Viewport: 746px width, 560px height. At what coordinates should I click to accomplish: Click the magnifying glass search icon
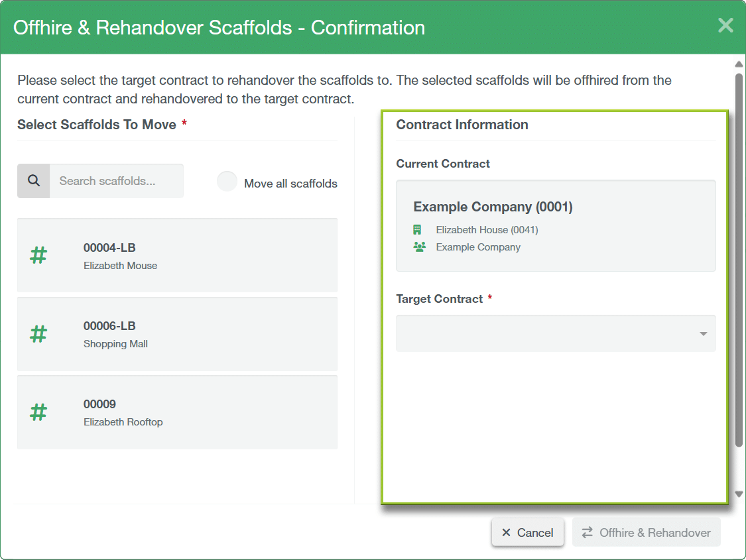click(34, 181)
